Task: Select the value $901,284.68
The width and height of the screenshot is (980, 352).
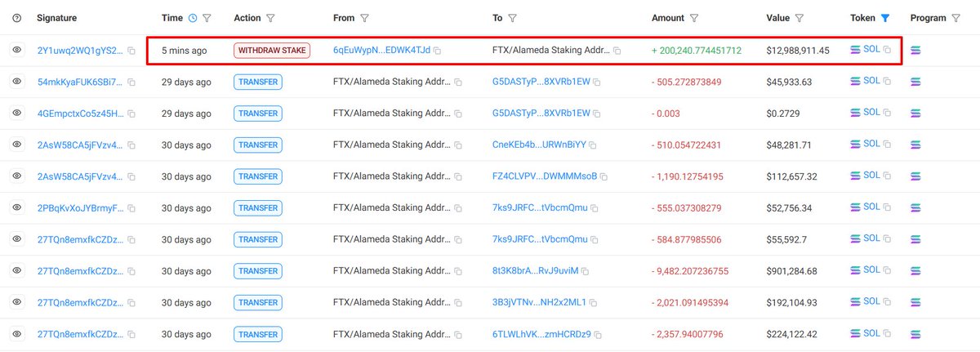Action: [x=792, y=271]
